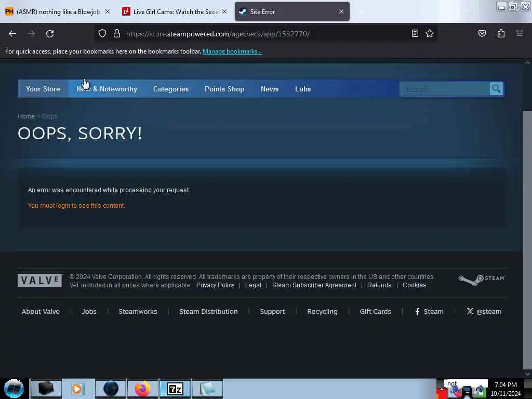Viewport: 532px width, 399px height.
Task: Open the Gift Cards footer link
Action: 375,312
